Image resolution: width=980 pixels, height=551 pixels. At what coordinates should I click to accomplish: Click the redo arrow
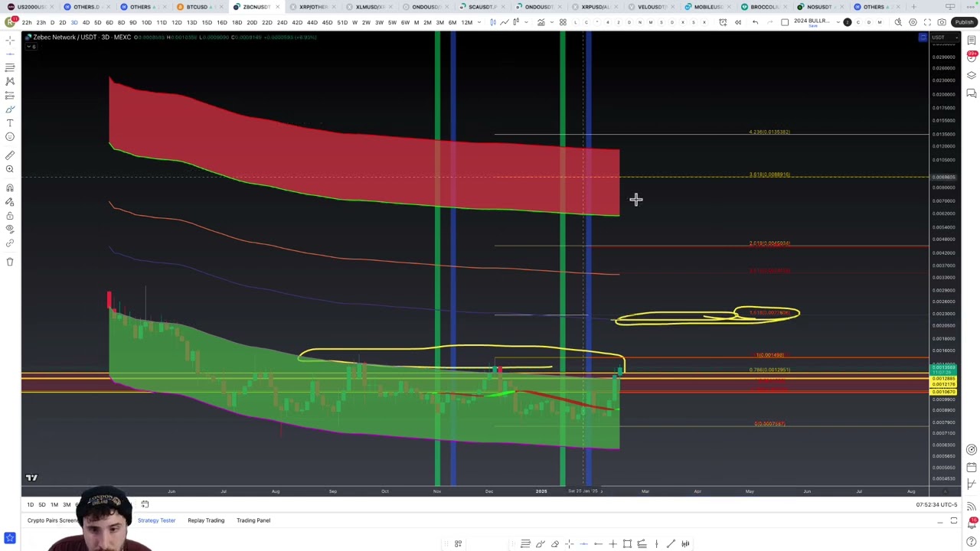tap(769, 22)
